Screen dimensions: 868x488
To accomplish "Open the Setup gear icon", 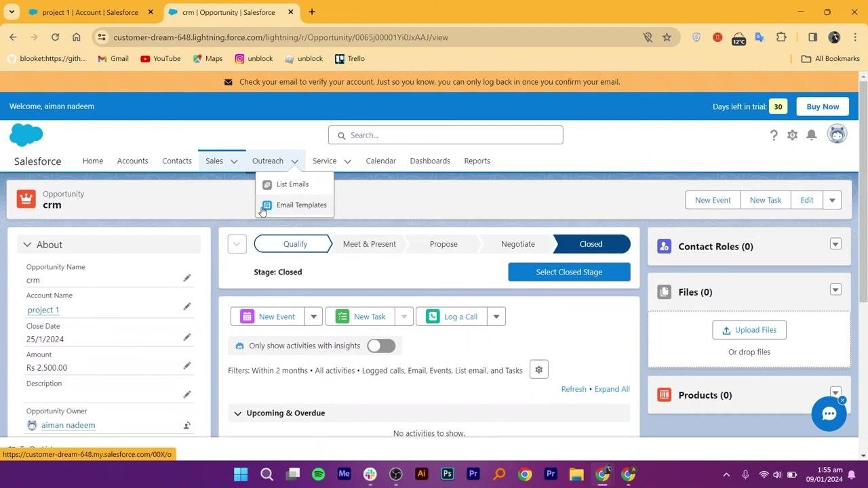I will [x=792, y=135].
